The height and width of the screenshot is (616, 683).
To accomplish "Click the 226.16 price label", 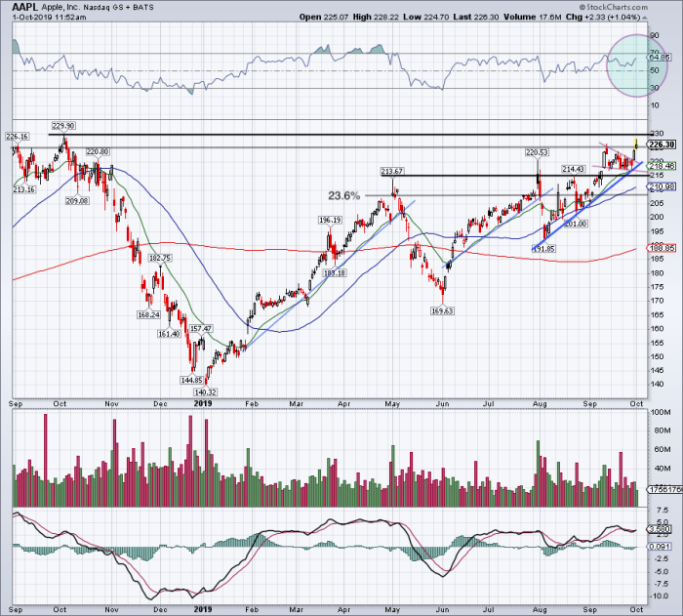I will click(17, 137).
